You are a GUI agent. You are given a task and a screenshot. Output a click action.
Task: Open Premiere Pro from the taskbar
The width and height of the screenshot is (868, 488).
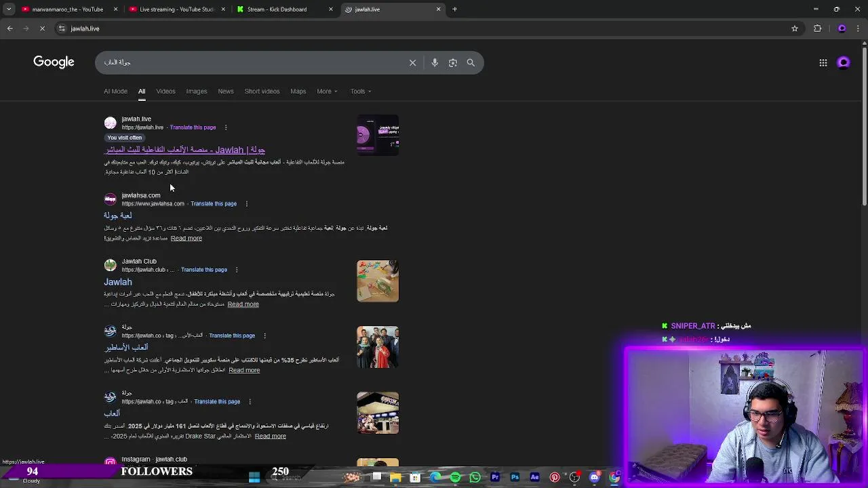495,477
